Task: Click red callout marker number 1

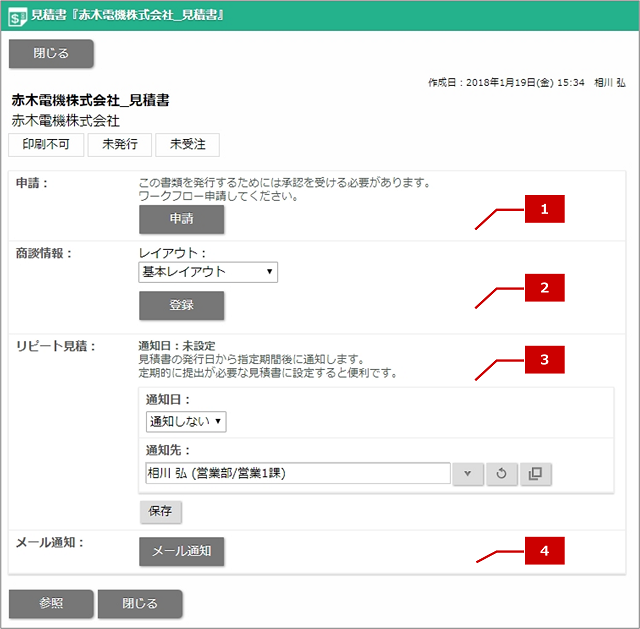Action: [x=544, y=209]
